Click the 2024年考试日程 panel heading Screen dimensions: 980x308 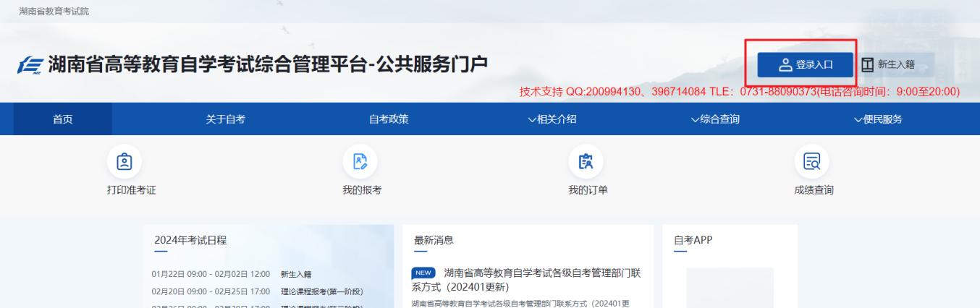(191, 239)
